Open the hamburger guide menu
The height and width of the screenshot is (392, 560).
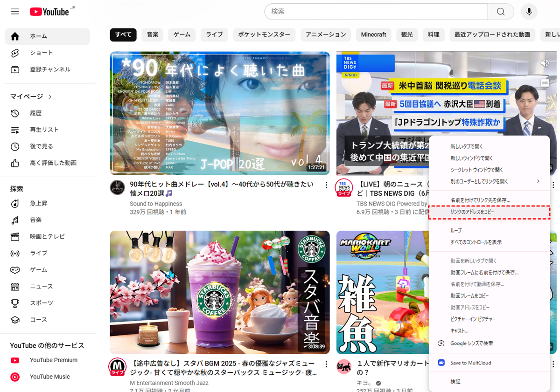(x=15, y=12)
